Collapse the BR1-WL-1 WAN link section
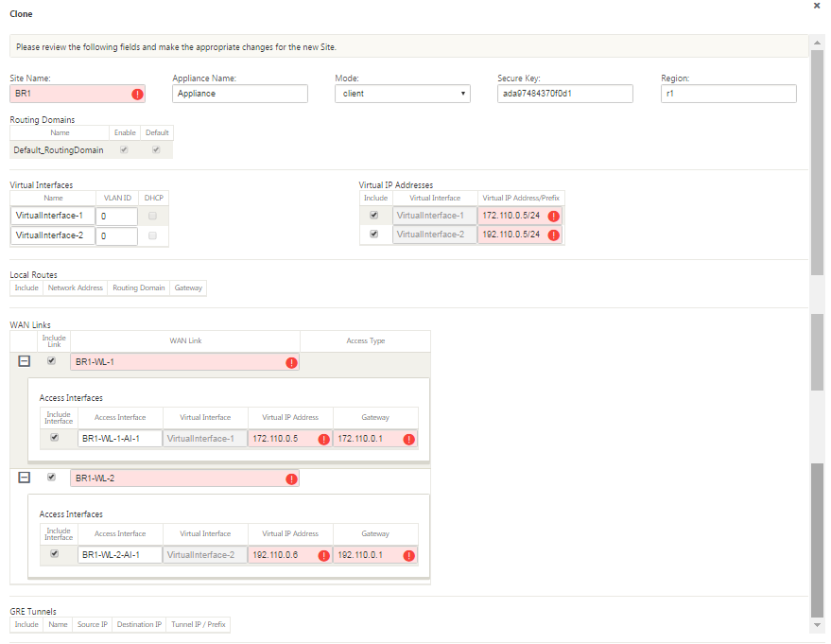Viewport: 831px width, 644px height. click(25, 361)
